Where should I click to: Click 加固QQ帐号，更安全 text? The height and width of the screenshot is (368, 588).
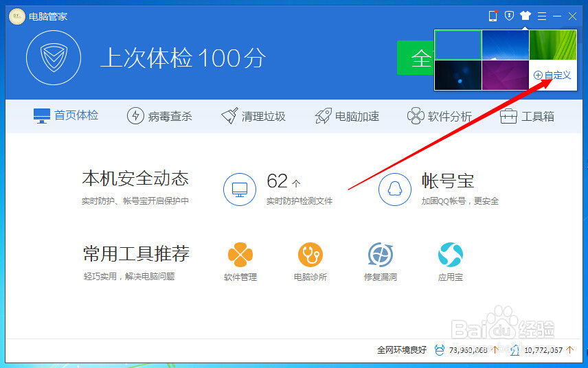460,201
